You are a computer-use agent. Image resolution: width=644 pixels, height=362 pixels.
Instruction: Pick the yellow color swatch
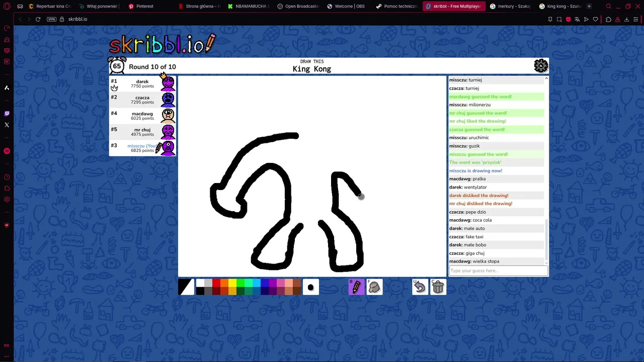coord(232,283)
